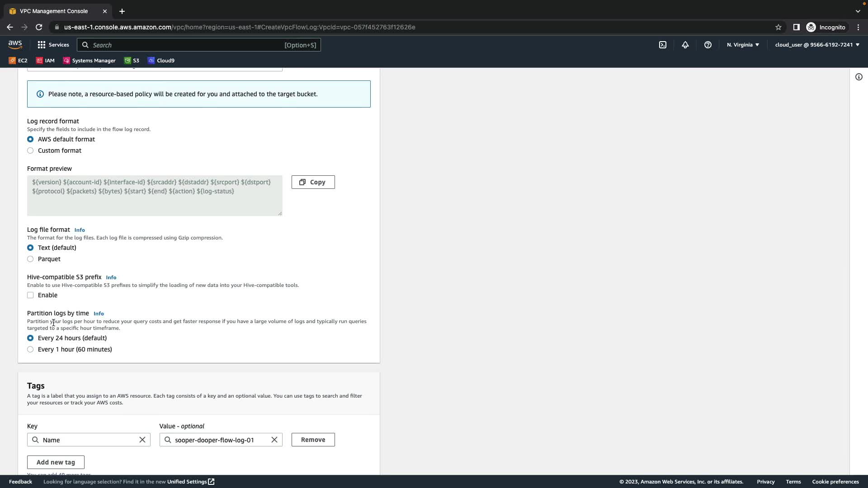The width and height of the screenshot is (868, 488).
Task: Select the Parquet log file format
Action: tap(30, 259)
